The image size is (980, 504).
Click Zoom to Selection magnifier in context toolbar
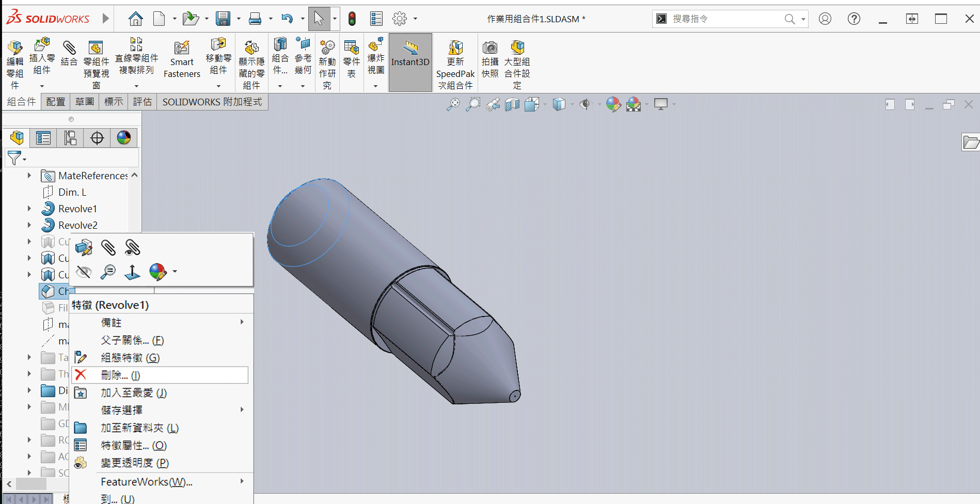point(108,272)
